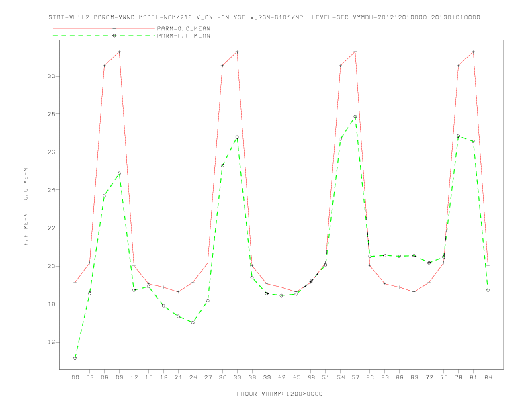Screen dimensions: 532x411
Task: Select the PARM=O.O_MEAN legend label
Action: click(183, 28)
